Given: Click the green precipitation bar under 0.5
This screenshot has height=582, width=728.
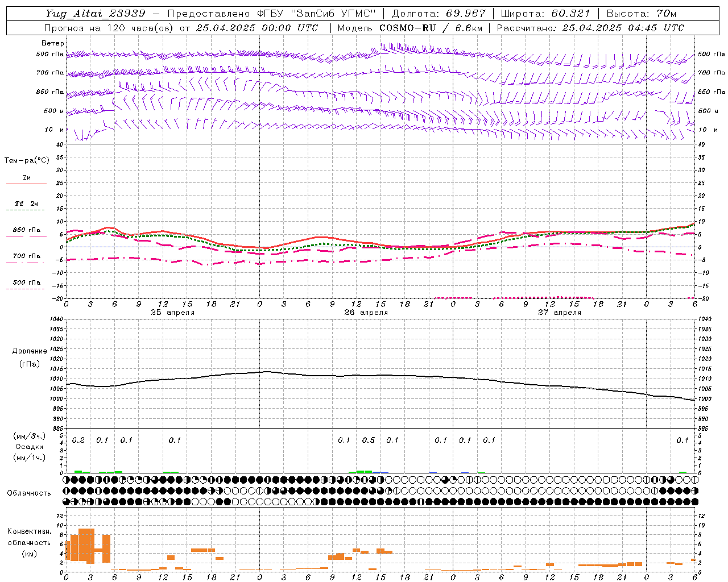Looking at the screenshot, I should point(364,471).
